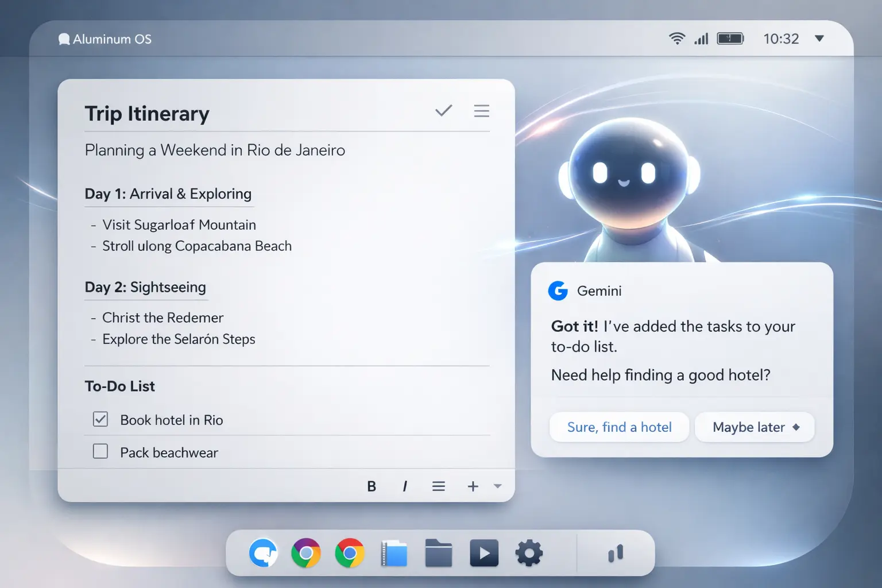Click the plus icon to add content
The width and height of the screenshot is (882, 588).
tap(472, 486)
